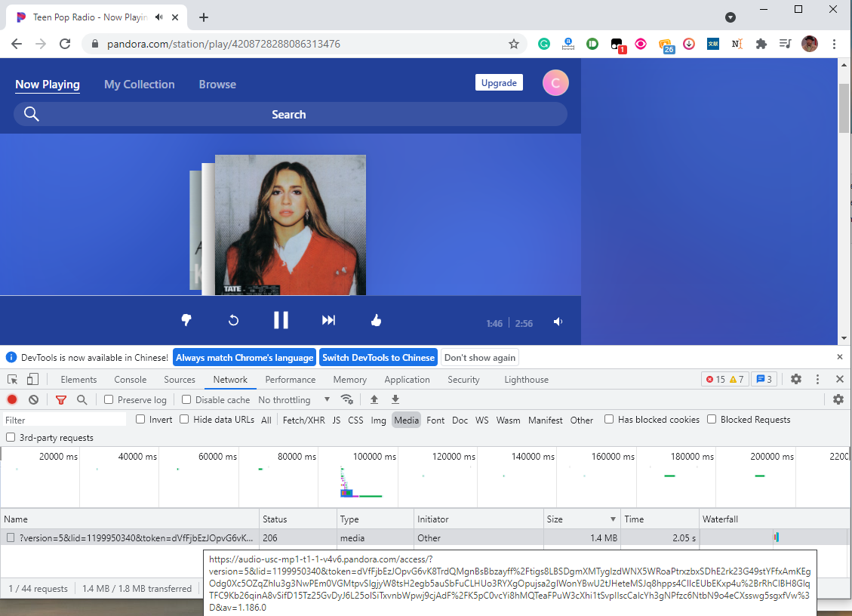
Task: Click the Upgrade button
Action: coord(499,83)
